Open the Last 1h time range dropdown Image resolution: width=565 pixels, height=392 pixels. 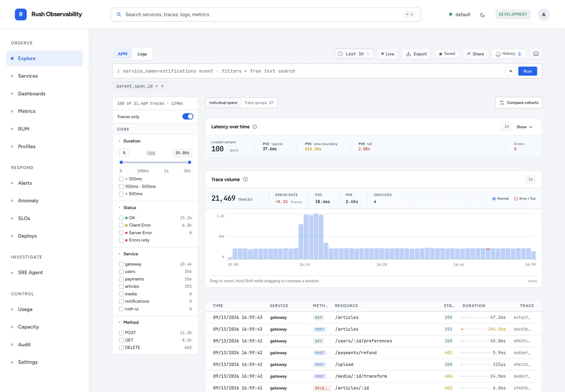(354, 54)
